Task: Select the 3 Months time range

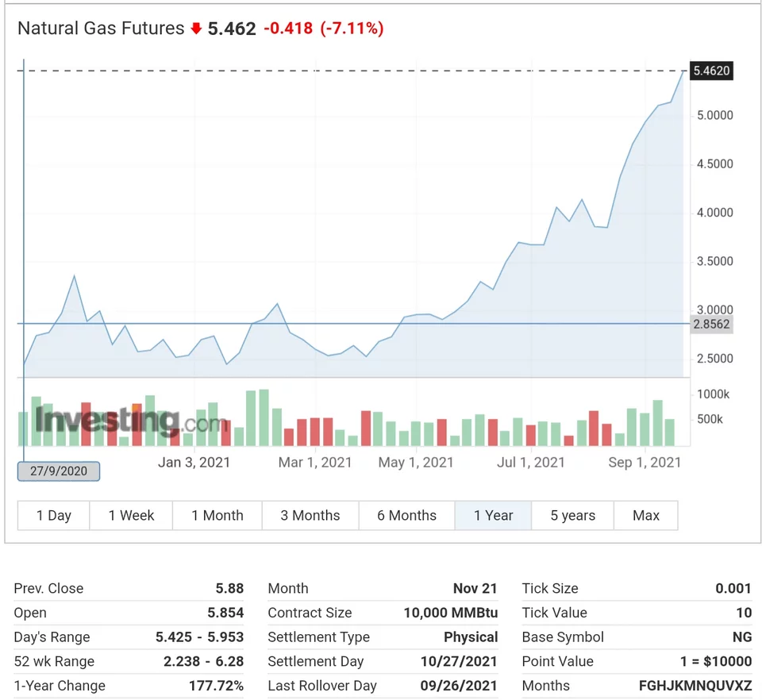Action: tap(310, 515)
